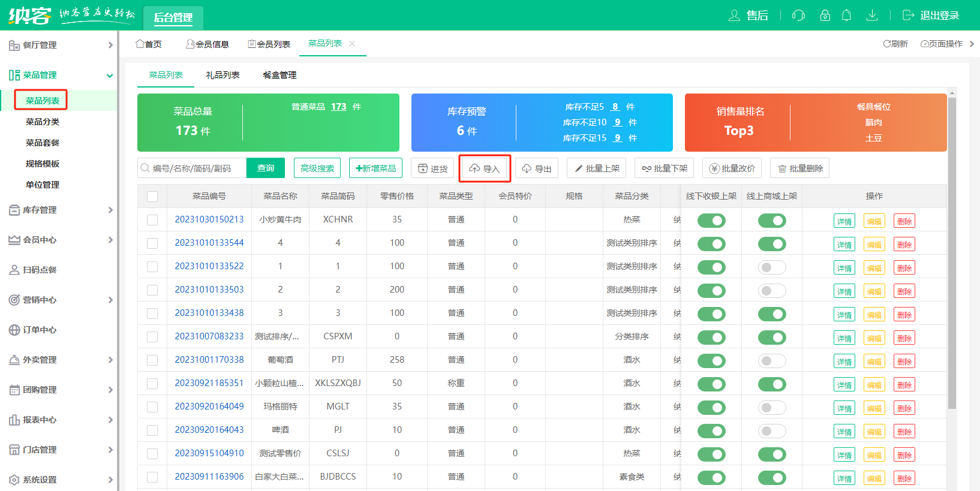Click the customer service headset icon
The height and width of the screenshot is (491, 980).
(798, 16)
